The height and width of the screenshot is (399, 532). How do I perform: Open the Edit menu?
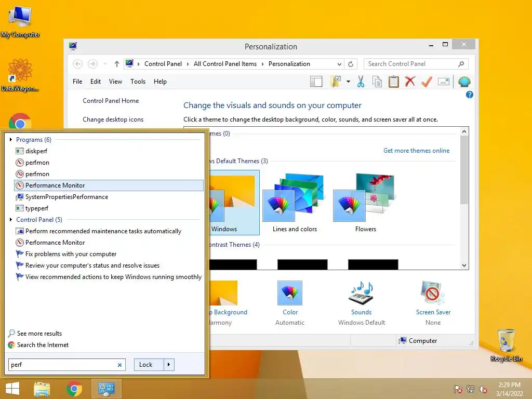point(96,82)
